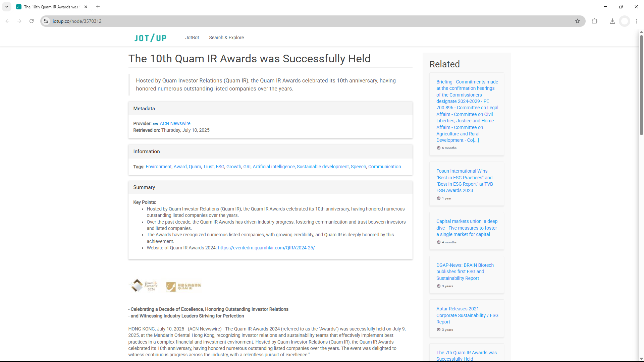This screenshot has height=362, width=644.
Task: Open the JotBot menu item
Action: coord(192,38)
